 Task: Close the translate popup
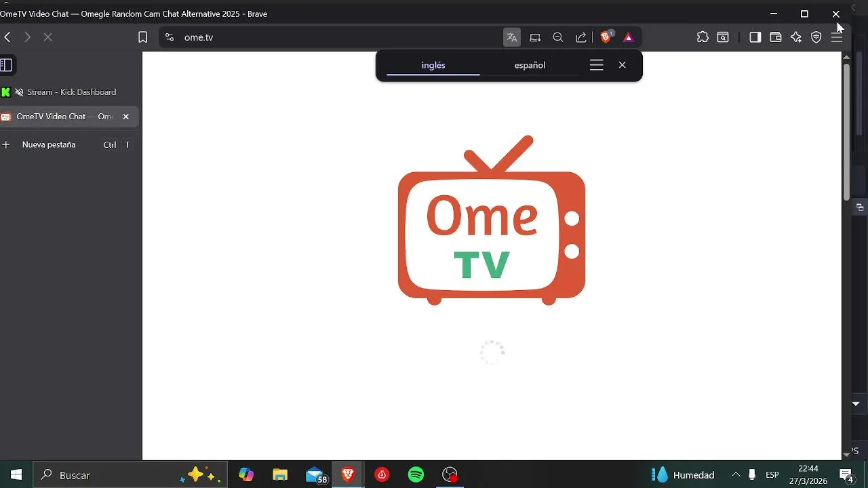(622, 65)
